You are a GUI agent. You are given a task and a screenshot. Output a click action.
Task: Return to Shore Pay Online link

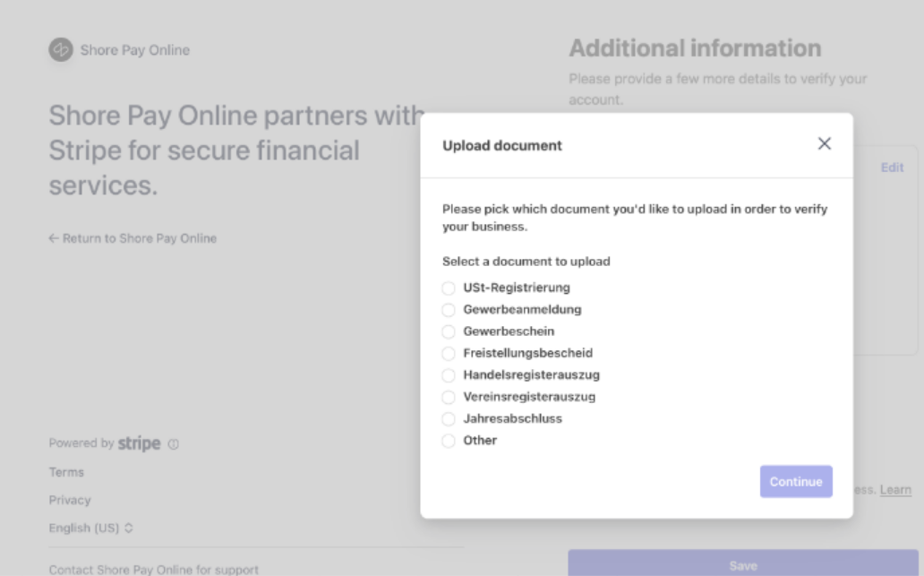133,238
